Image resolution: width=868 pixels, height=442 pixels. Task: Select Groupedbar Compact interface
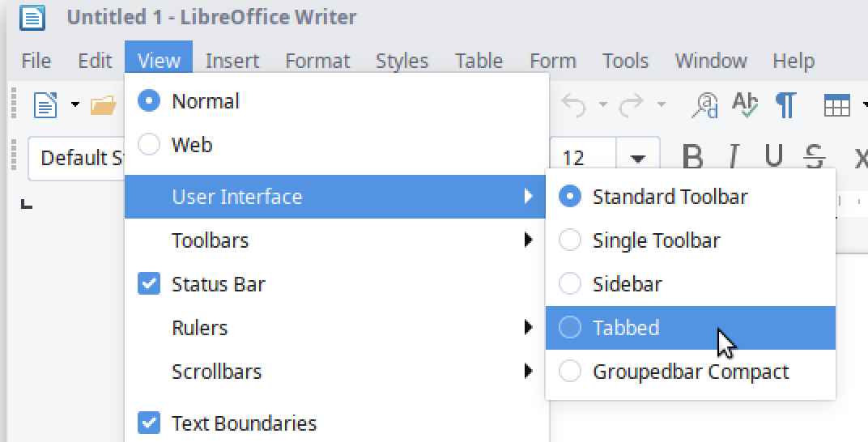click(690, 372)
